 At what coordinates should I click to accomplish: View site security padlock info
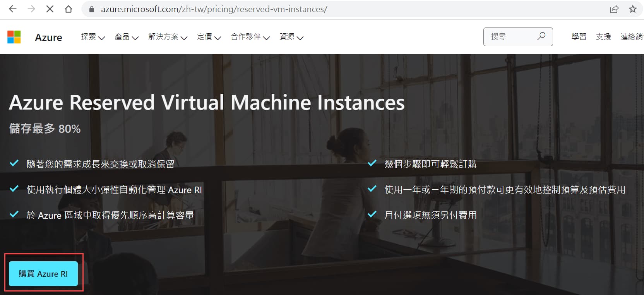pyautogui.click(x=92, y=9)
